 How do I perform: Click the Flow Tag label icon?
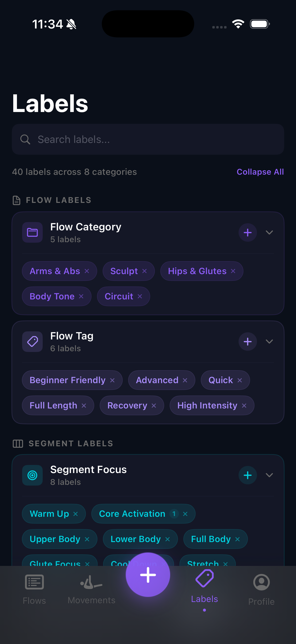point(32,341)
